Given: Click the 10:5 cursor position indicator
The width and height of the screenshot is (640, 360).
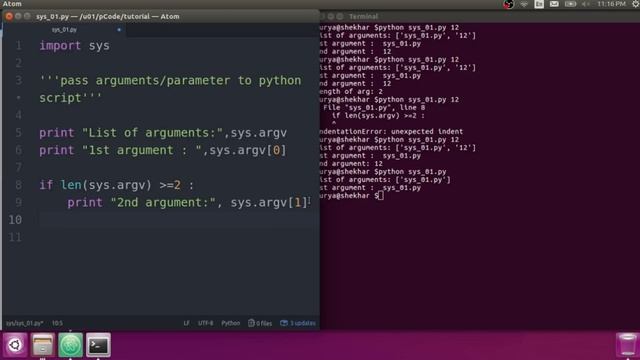Looking at the screenshot, I should point(57,323).
